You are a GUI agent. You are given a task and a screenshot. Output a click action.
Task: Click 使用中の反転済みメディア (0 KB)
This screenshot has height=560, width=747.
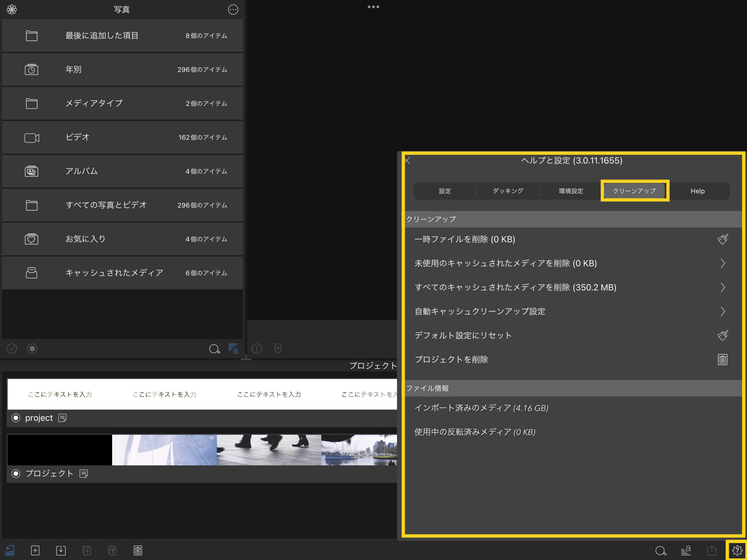click(x=475, y=432)
